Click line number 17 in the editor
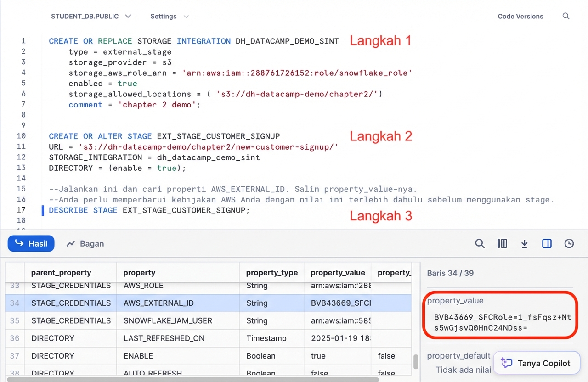 21,210
